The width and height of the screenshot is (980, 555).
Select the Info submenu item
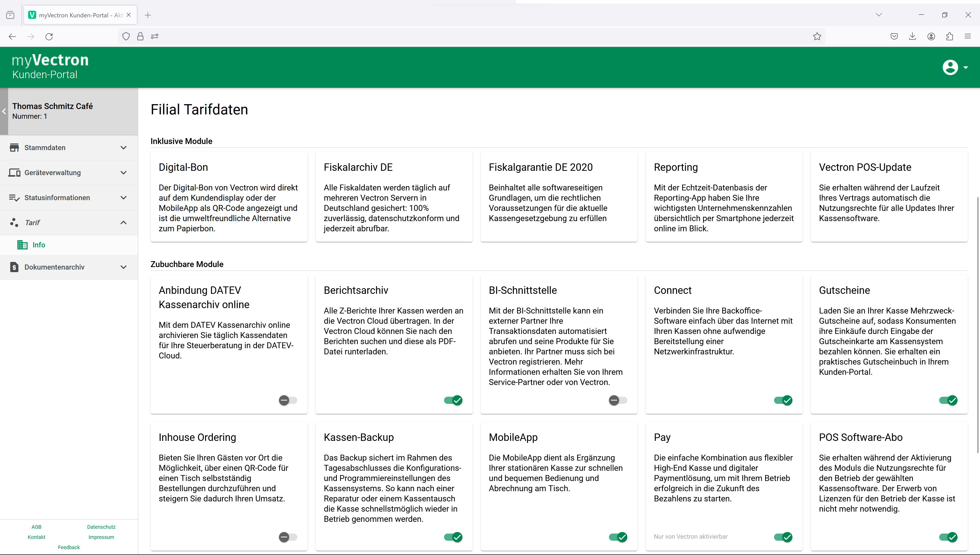(x=39, y=245)
